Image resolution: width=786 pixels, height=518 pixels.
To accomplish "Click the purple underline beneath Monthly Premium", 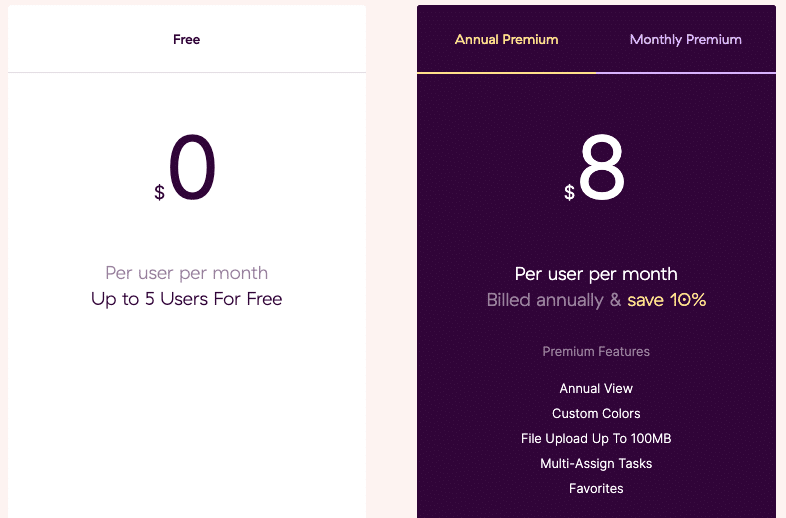I will coord(686,73).
